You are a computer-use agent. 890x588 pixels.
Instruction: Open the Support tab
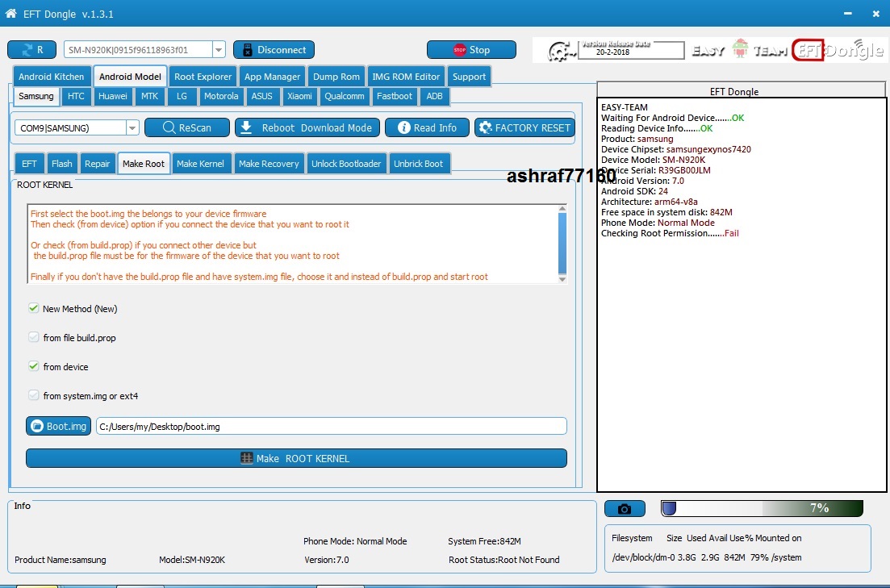coord(469,77)
